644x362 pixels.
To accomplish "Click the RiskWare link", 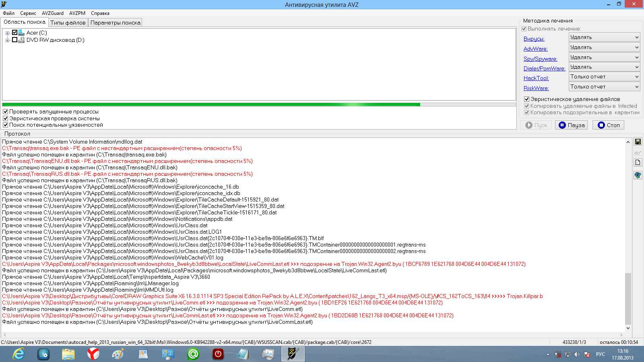I will (536, 88).
